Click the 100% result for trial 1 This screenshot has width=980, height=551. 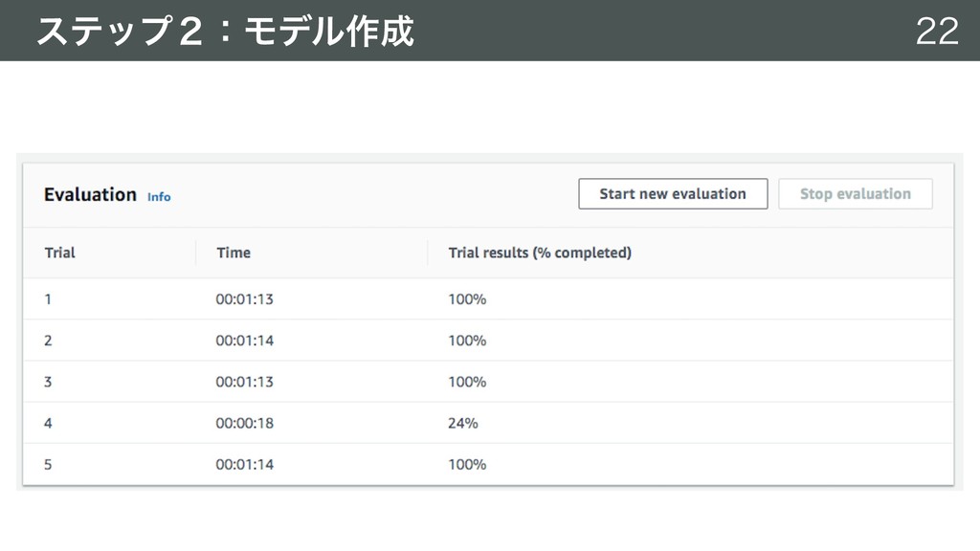coord(467,299)
